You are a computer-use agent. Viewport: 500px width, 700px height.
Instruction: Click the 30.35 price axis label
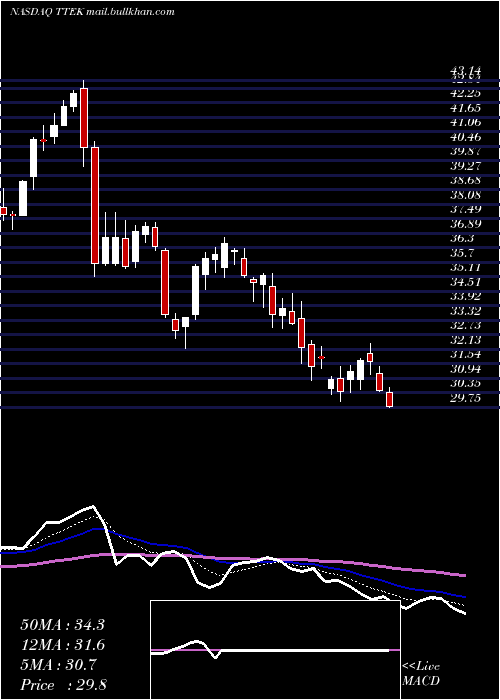click(x=464, y=383)
